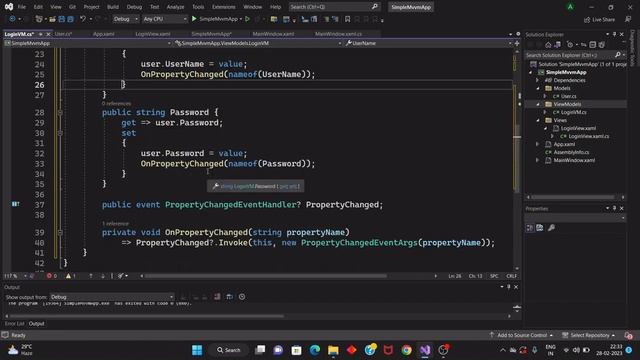
Task: Click the clock icon in Output toolbar
Action: click(242, 297)
